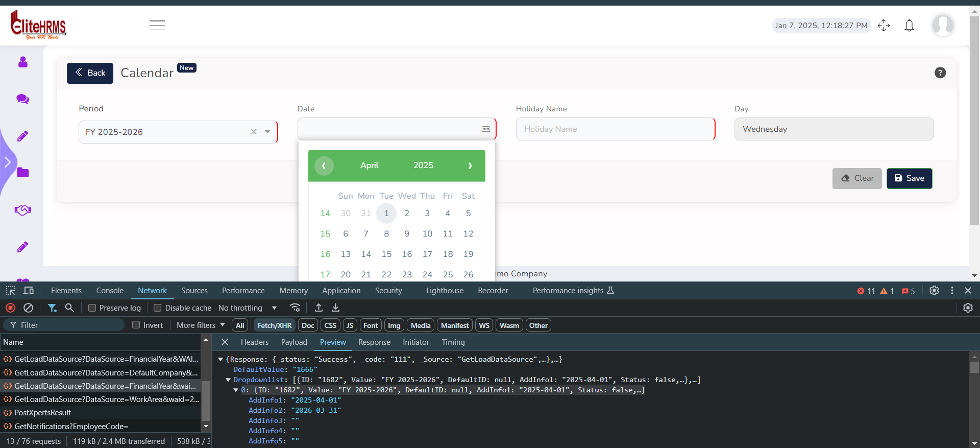Screen dimensions: 980x448
Task: Open the help question mark icon
Action: point(940,73)
